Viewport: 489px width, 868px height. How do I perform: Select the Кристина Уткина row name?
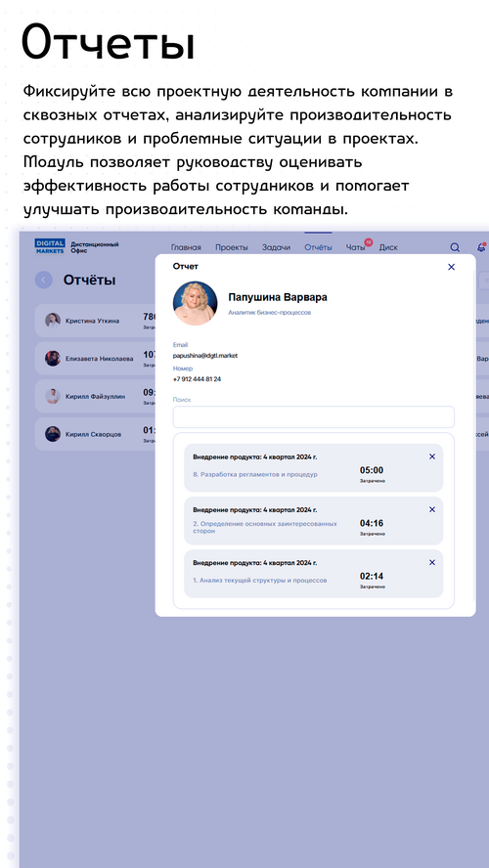[92, 321]
